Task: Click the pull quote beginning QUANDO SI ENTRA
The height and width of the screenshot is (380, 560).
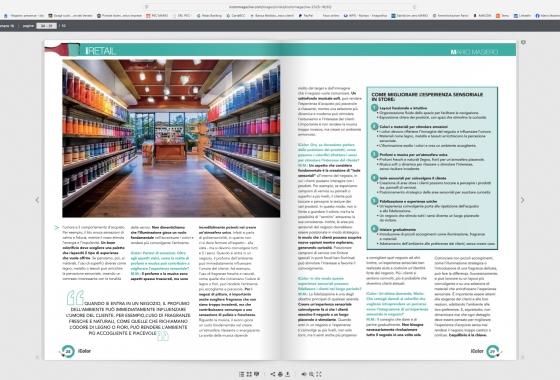Action: click(x=128, y=318)
